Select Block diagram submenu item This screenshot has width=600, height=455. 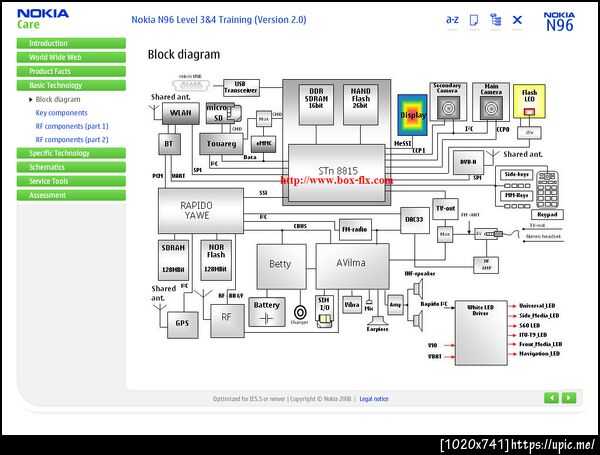[58, 99]
